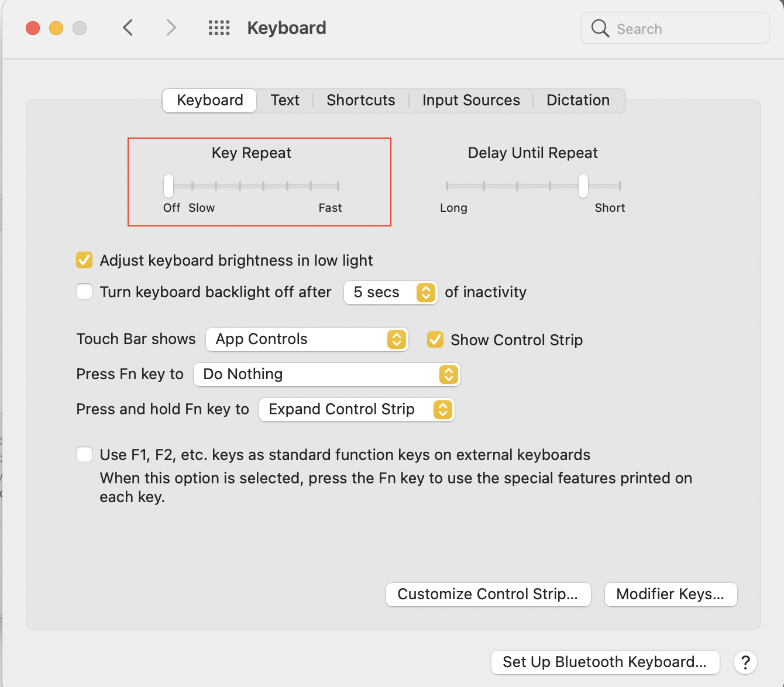Expand the Press Fn key to menu
Image resolution: width=784 pixels, height=687 pixels.
pyautogui.click(x=326, y=375)
